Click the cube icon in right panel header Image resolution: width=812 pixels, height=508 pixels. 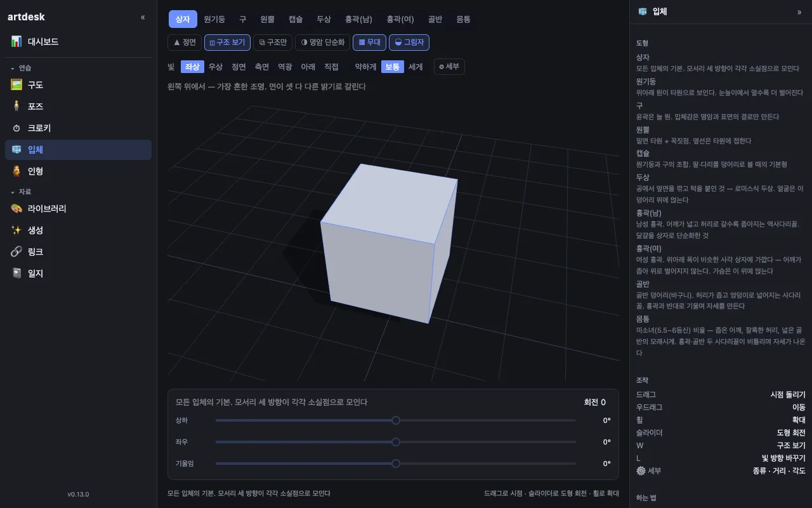[643, 11]
